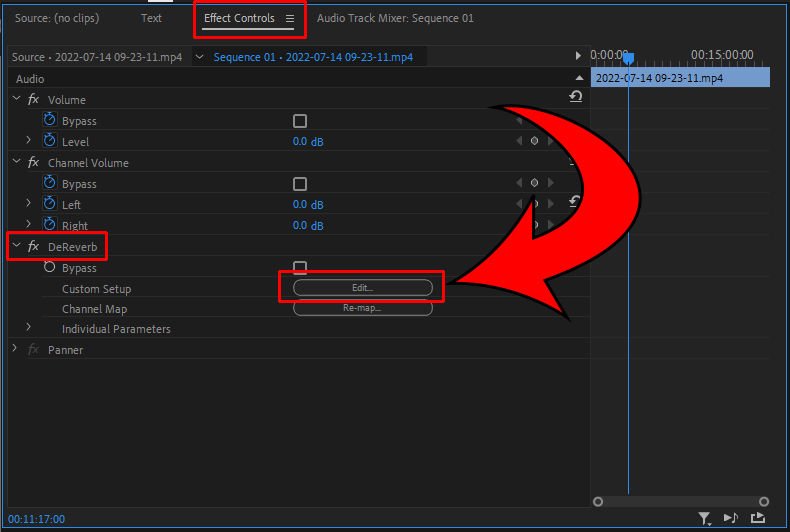Enable Bypass checkbox under Channel Volume
Viewport: 790px width, 532px height.
point(300,184)
